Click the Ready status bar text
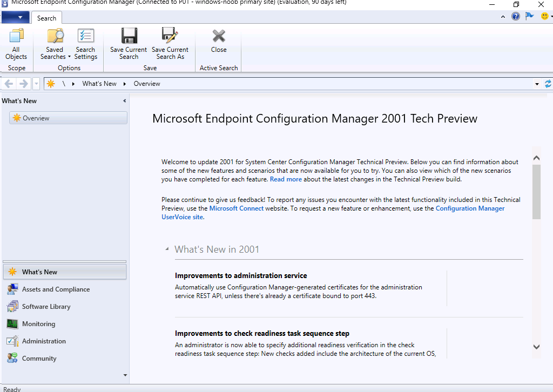The width and height of the screenshot is (553, 392). 12,389
